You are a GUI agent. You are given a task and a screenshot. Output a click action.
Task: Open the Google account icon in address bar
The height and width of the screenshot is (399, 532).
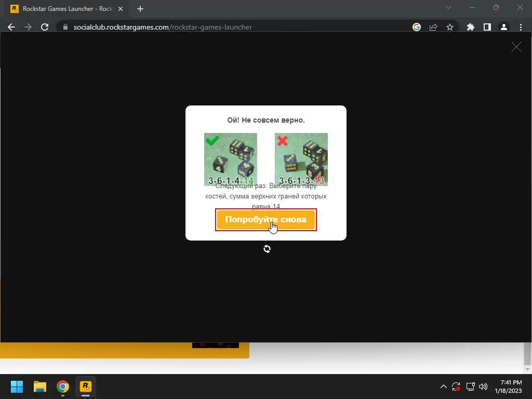coord(416,27)
